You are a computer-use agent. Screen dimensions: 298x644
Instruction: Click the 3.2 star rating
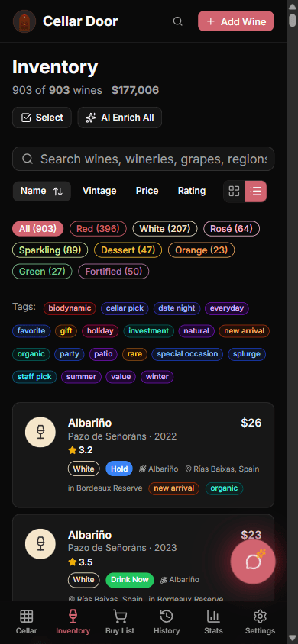coord(80,450)
